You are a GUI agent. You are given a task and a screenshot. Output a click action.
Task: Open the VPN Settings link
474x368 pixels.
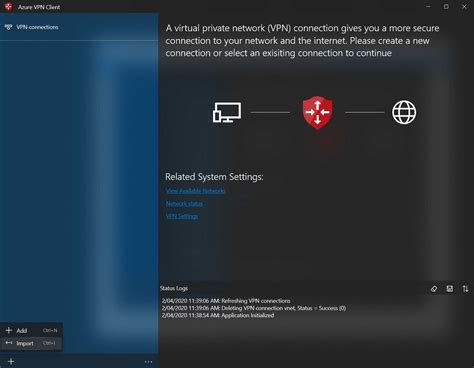[182, 216]
